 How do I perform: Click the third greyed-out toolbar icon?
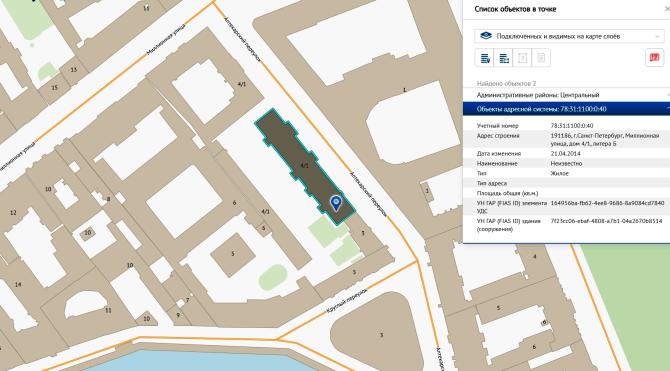point(522,58)
